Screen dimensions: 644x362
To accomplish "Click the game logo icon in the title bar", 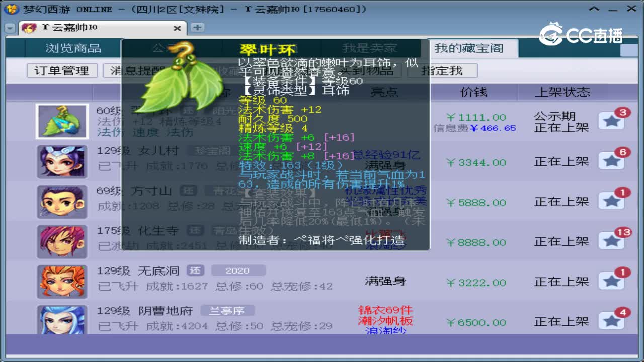I will 12,9.
